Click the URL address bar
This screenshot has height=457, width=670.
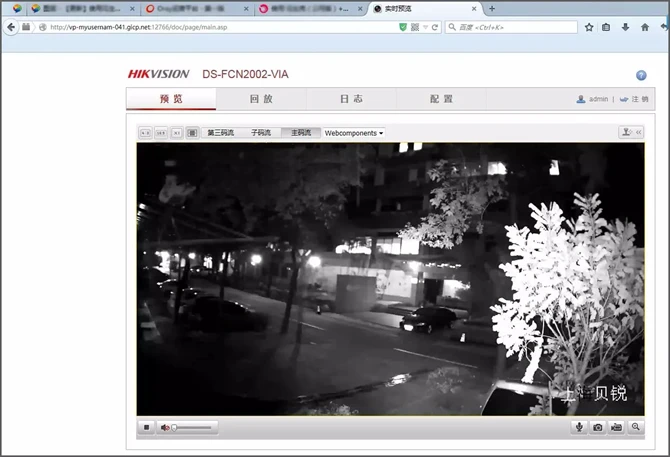click(x=222, y=27)
